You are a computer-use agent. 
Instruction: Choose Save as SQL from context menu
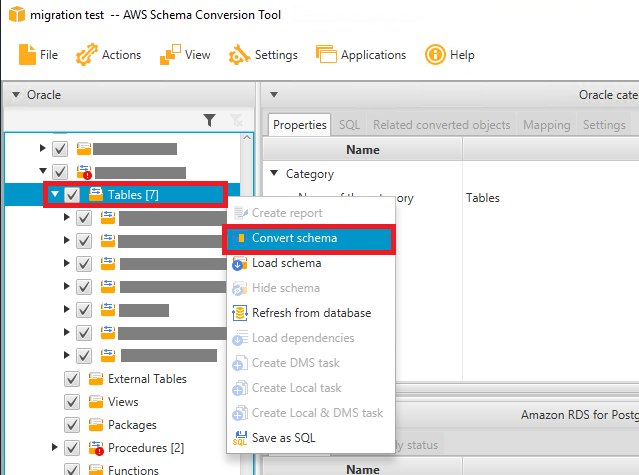[x=311, y=438]
